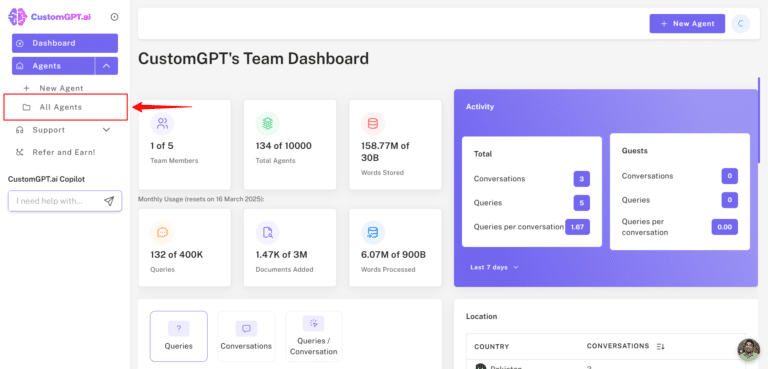Switch to the Conversations chart tab

tap(246, 336)
